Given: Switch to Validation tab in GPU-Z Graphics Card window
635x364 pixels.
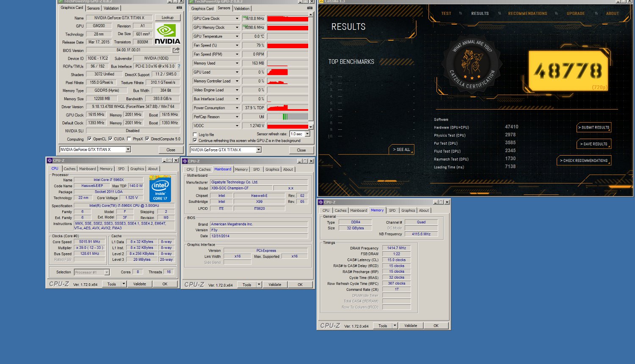Looking at the screenshot, I should 111,8.
